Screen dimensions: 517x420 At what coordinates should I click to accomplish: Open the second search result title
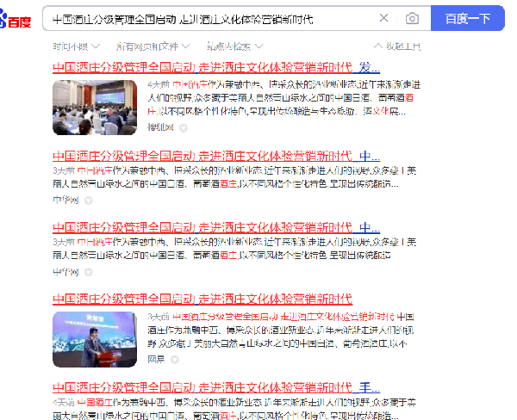click(216, 156)
